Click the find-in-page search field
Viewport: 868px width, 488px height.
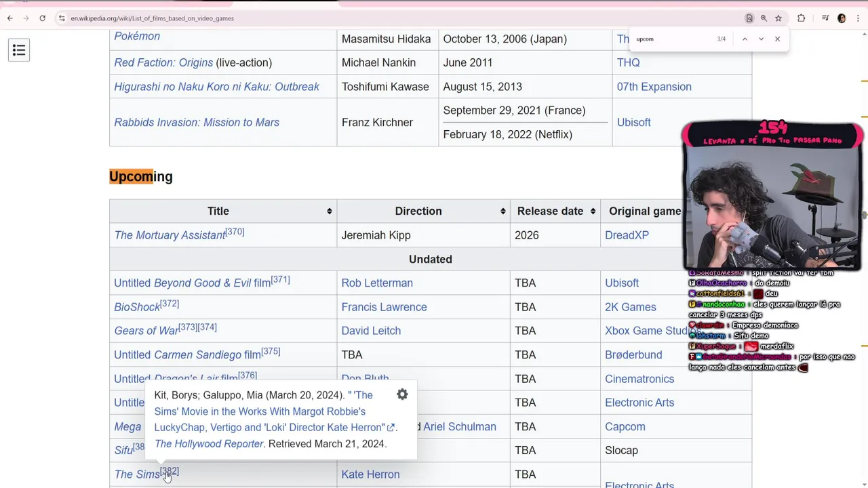click(x=671, y=39)
